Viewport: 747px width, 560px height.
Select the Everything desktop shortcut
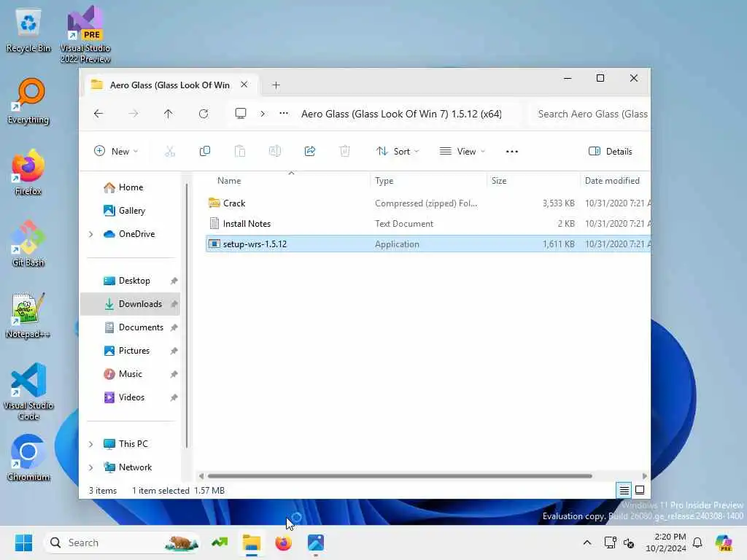(28, 101)
